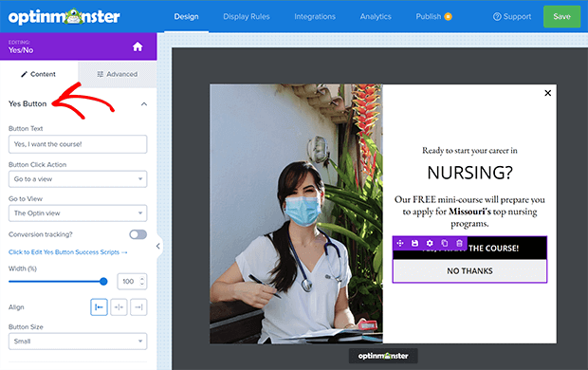
Task: Click the "Yes/No" editing label
Action: [21, 50]
